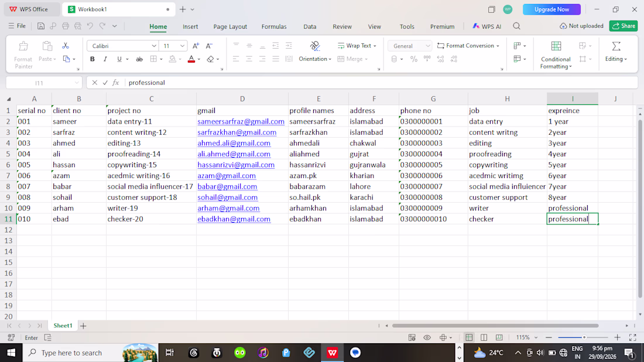Click the Format Painter brush icon
The width and height of the screenshot is (644, 362).
coord(23,46)
